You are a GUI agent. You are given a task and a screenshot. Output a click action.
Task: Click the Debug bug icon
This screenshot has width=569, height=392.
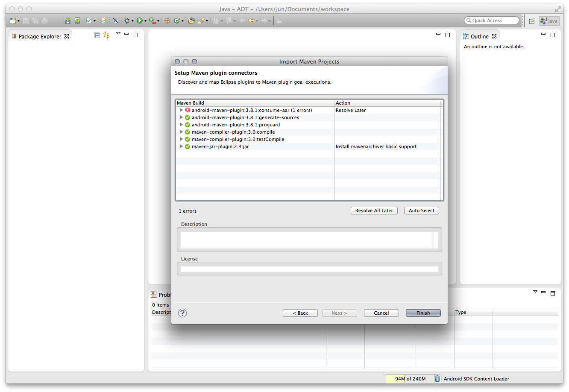[127, 20]
